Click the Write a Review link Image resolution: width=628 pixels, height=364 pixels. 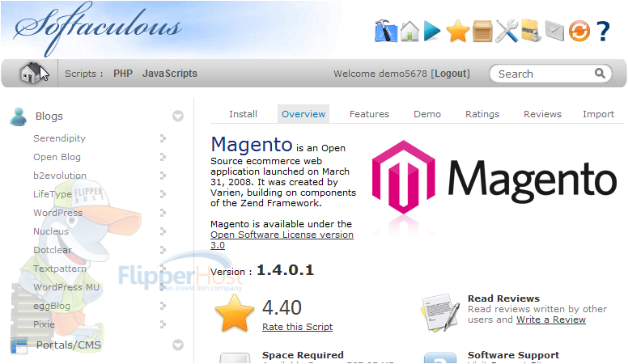[551, 320]
